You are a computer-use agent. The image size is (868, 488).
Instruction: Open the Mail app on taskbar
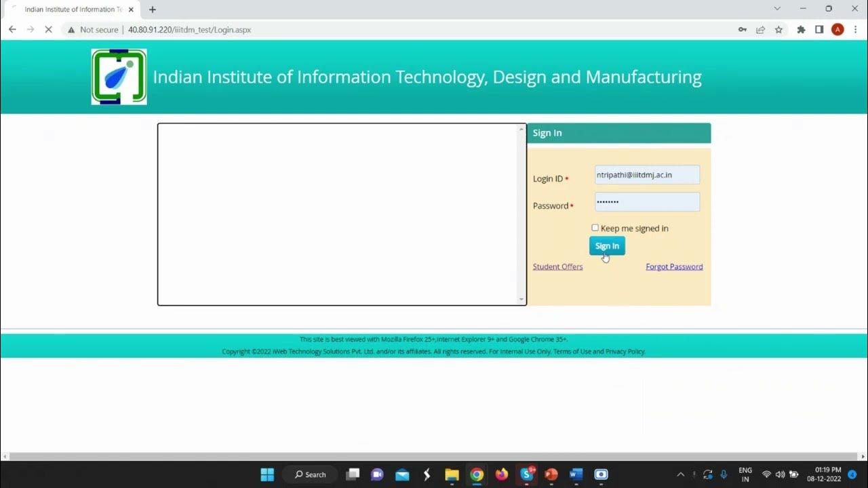coord(402,474)
